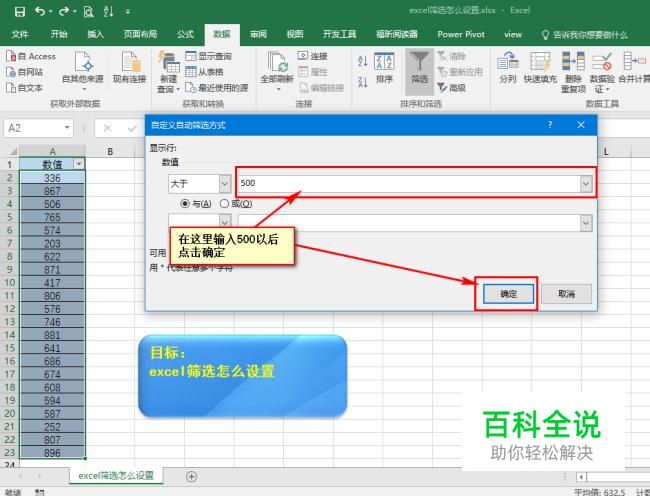Switch to the Home (开始) tab

coord(59,34)
